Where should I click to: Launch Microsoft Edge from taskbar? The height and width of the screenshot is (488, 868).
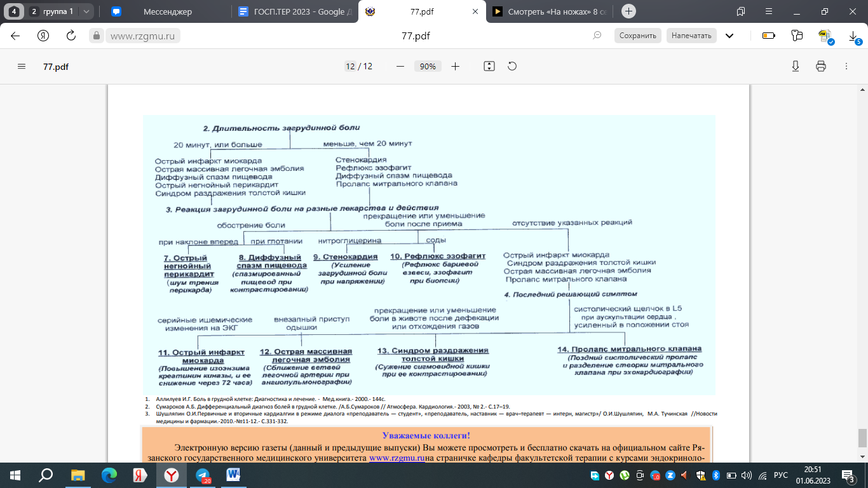109,475
